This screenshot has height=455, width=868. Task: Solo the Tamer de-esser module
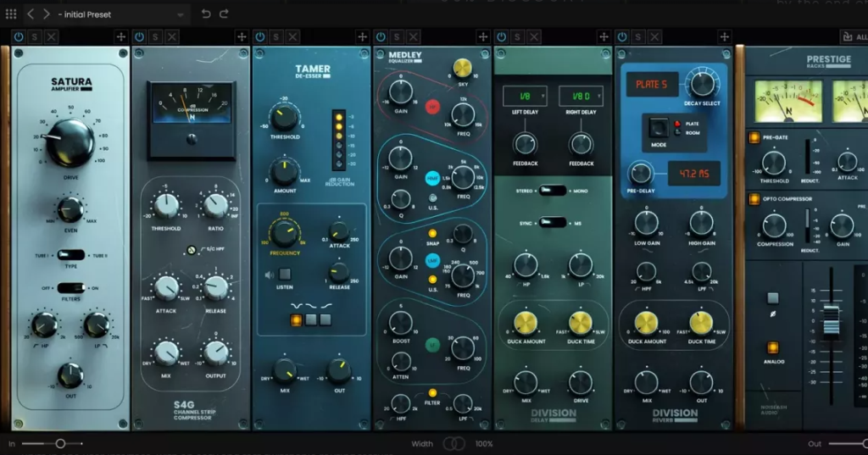tap(276, 37)
